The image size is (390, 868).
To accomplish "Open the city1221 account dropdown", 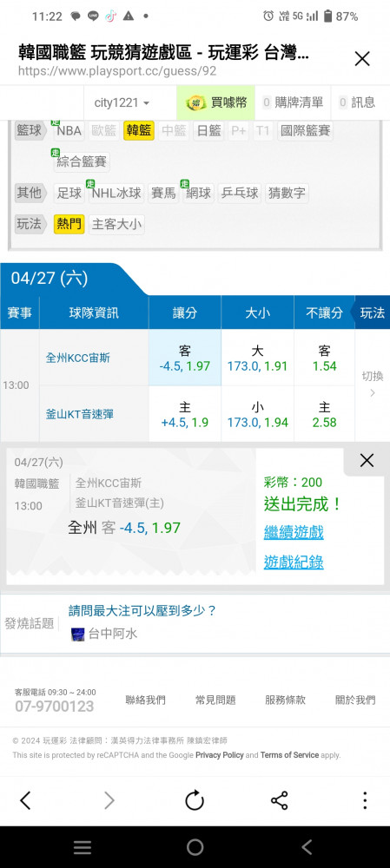I will pyautogui.click(x=122, y=102).
